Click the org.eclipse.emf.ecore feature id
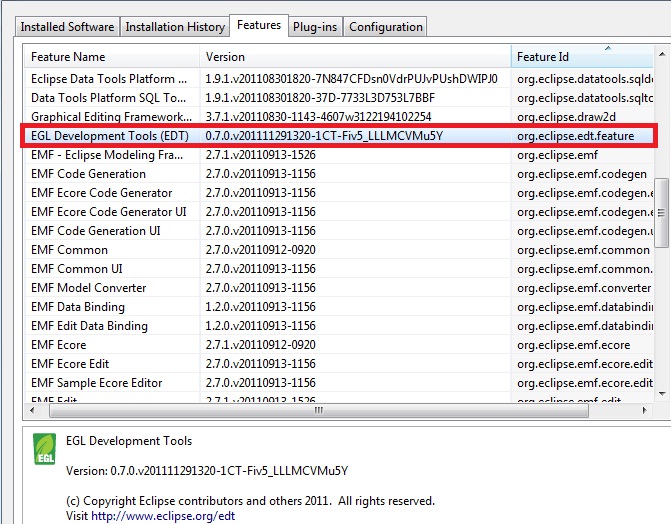671x524 pixels. pos(573,345)
